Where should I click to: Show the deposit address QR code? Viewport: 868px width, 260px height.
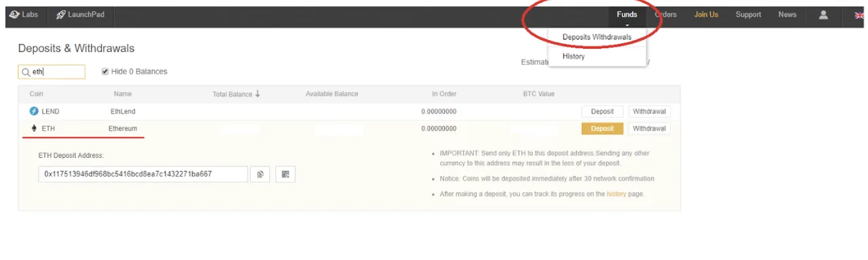coord(285,174)
